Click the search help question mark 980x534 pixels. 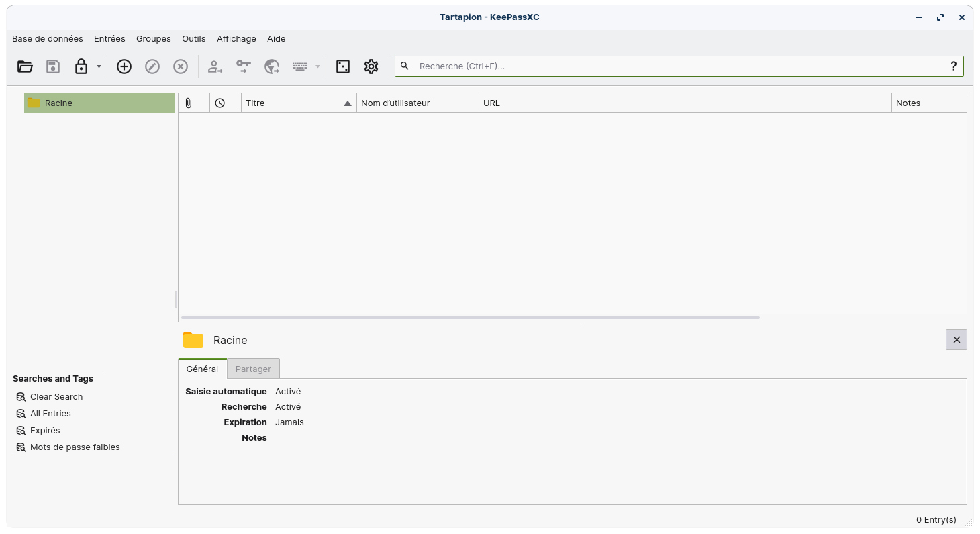pyautogui.click(x=953, y=66)
